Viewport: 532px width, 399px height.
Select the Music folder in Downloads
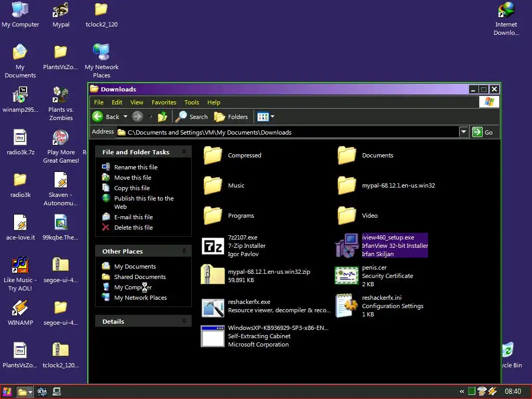tap(224, 185)
